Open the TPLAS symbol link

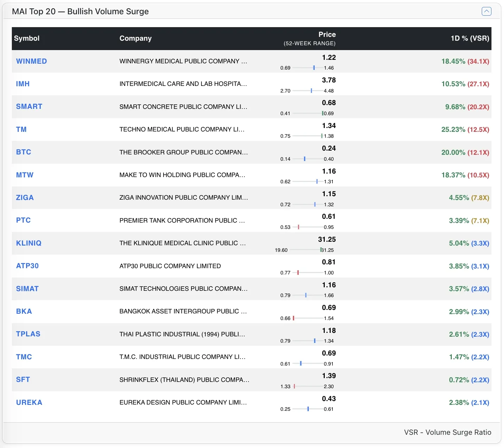coord(28,334)
